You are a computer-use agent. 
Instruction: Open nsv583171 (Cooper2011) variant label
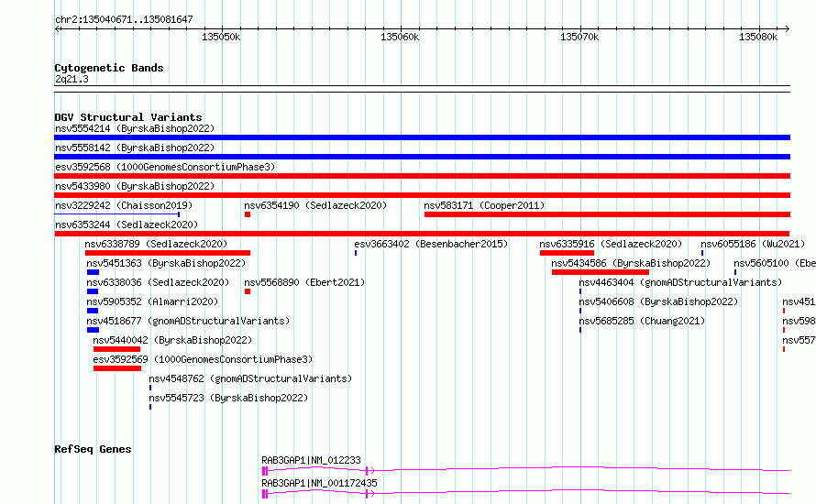(484, 205)
